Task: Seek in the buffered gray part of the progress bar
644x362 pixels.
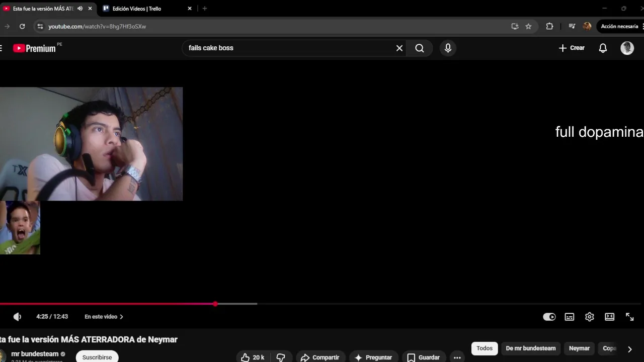Action: point(237,304)
